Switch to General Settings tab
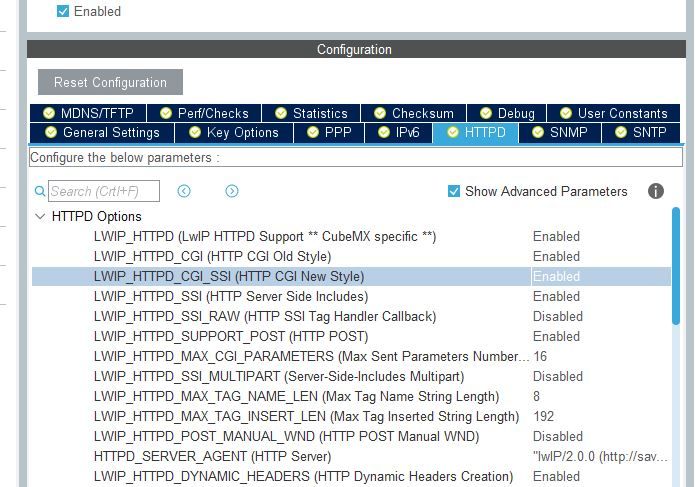The height and width of the screenshot is (487, 699). 102,133
